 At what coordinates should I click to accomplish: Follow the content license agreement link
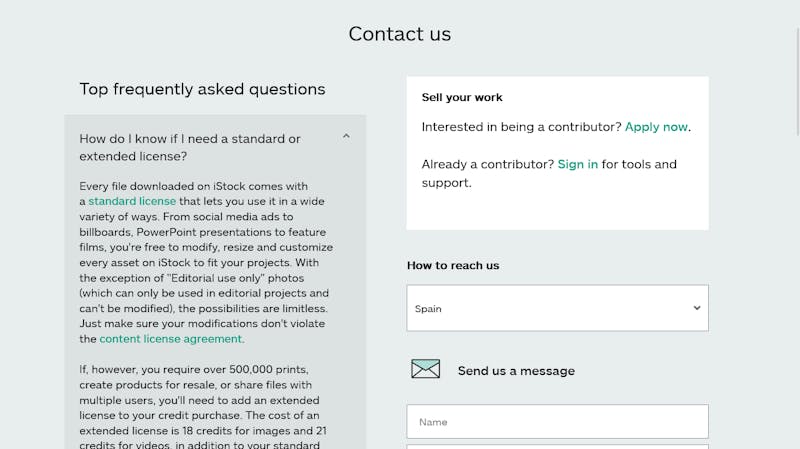171,339
